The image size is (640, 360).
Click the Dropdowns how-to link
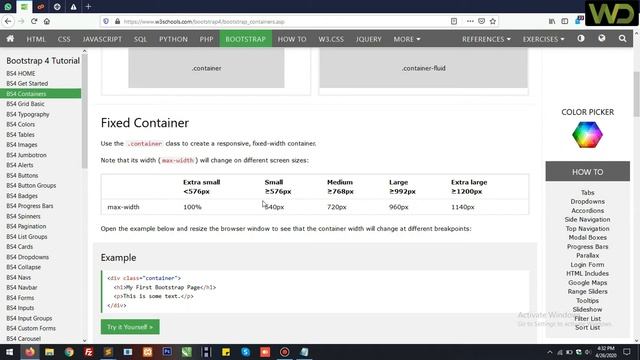(x=587, y=202)
